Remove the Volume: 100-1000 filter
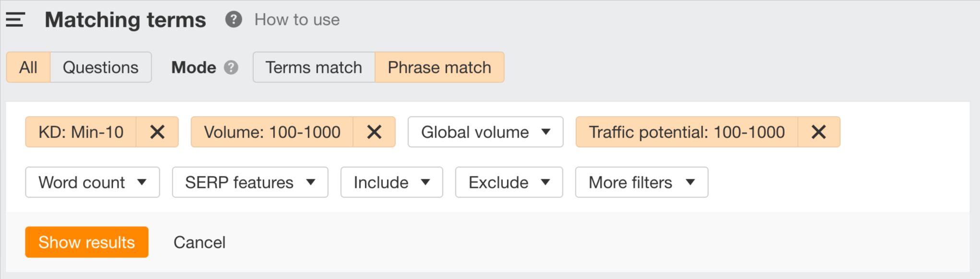The width and height of the screenshot is (980, 279). click(375, 132)
